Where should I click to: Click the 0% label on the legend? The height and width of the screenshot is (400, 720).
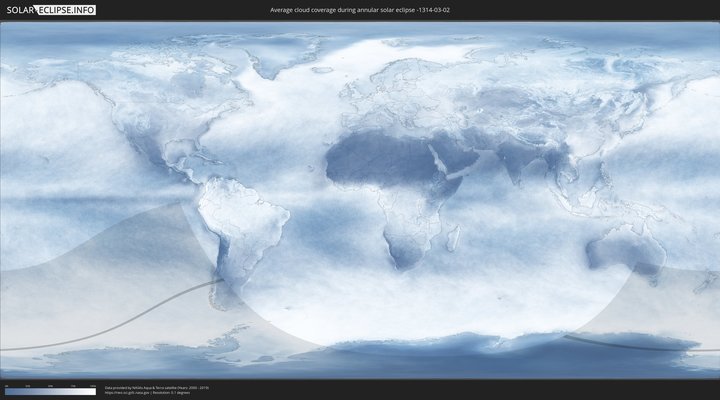coord(5,385)
